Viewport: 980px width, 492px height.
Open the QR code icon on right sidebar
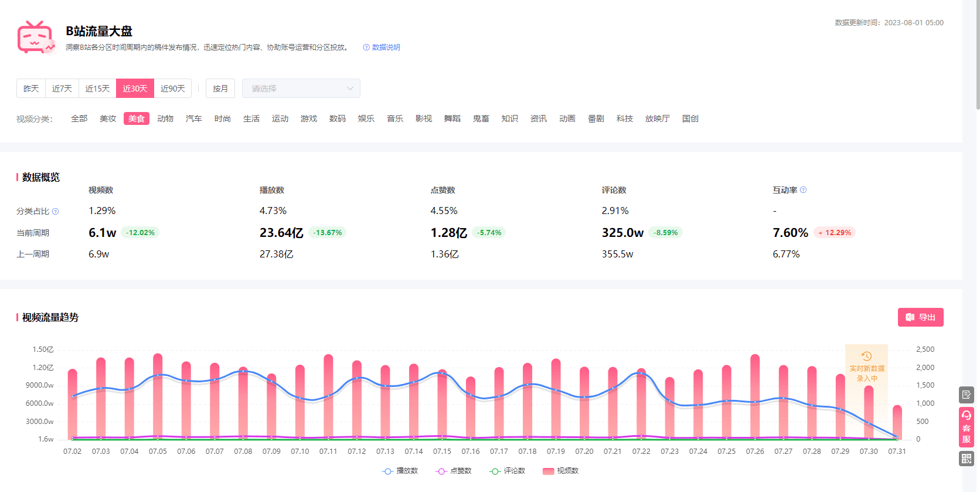(966, 459)
